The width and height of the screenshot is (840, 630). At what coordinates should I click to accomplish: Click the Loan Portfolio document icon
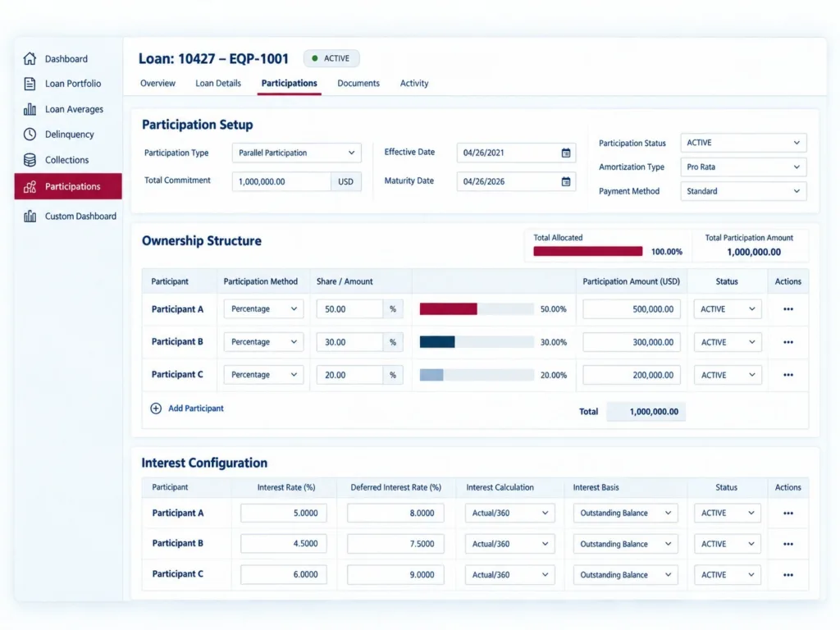30,84
